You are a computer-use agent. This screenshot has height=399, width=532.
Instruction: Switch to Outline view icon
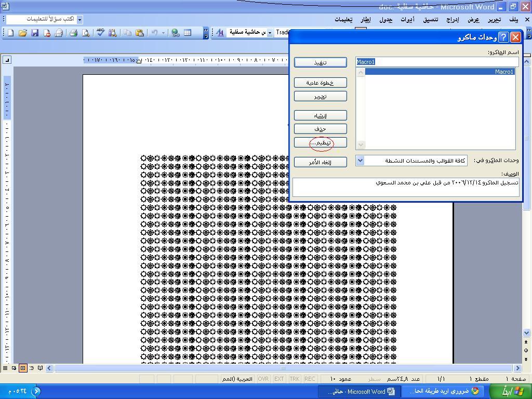coord(32,368)
